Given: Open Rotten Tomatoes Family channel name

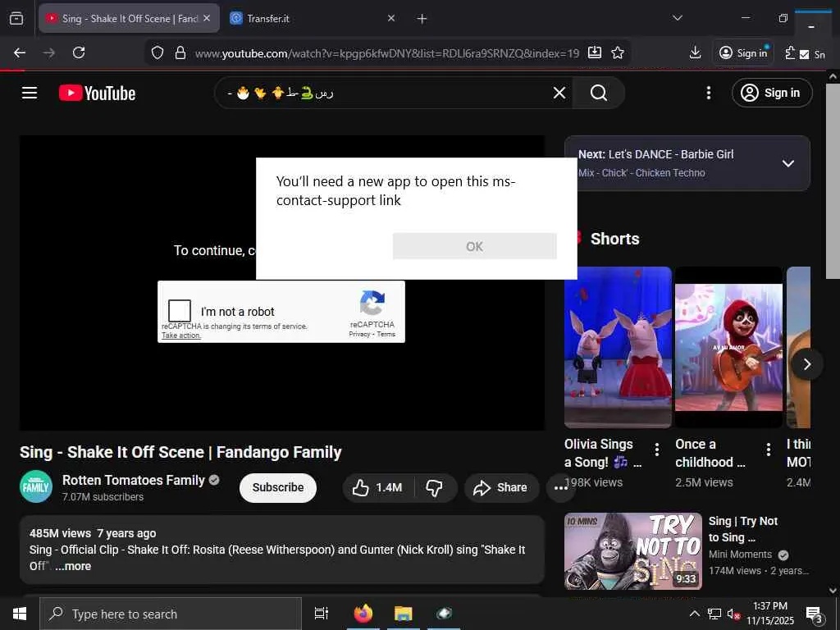Looking at the screenshot, I should (x=134, y=480).
